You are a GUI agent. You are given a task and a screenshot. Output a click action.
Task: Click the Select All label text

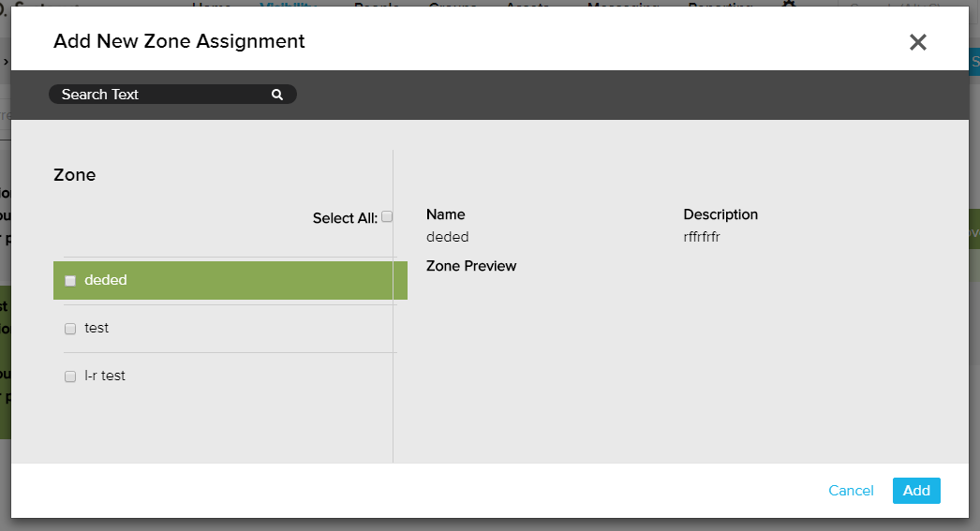click(x=344, y=218)
